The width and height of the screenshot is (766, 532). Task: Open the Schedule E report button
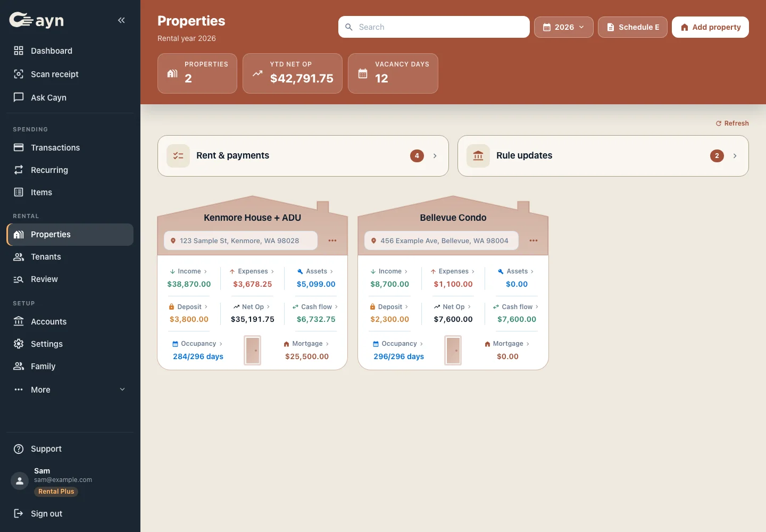click(x=632, y=27)
